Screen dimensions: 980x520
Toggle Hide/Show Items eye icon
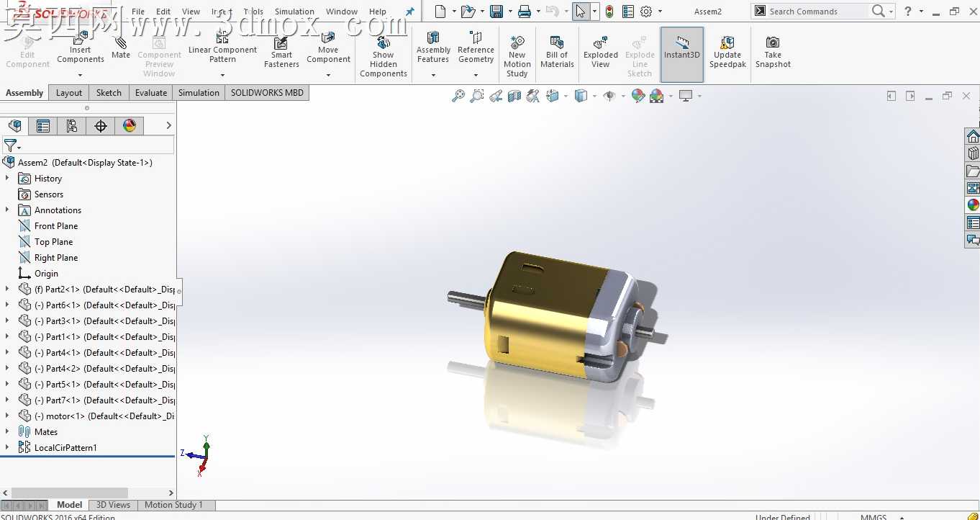tap(609, 96)
